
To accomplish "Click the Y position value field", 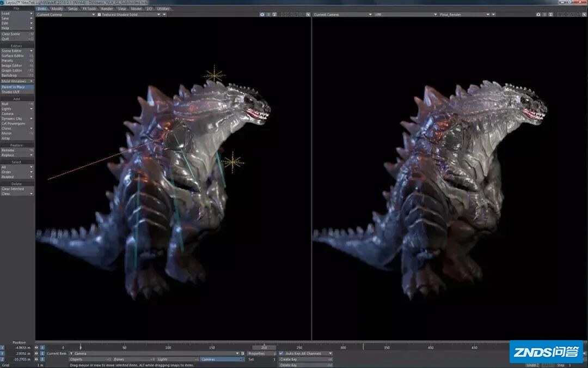I will coord(20,353).
